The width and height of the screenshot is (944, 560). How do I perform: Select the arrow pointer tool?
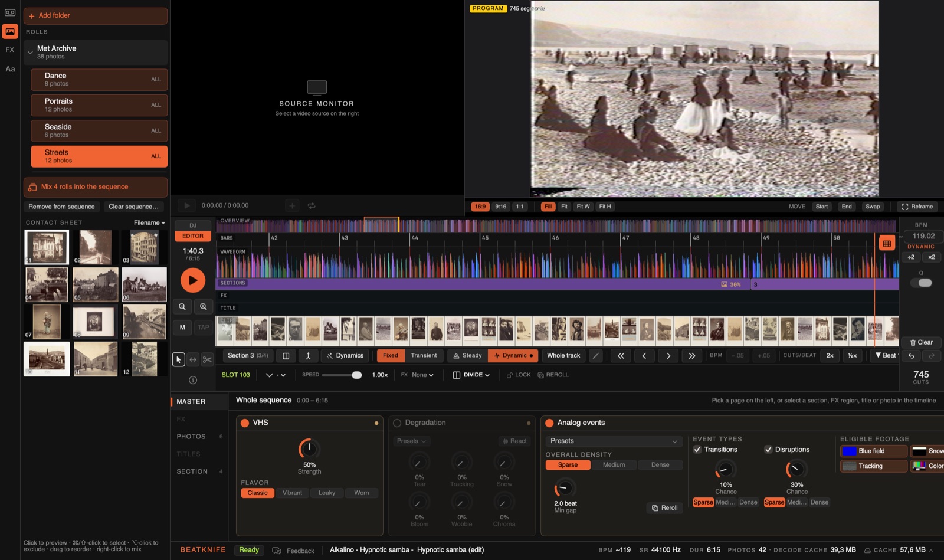tap(178, 359)
